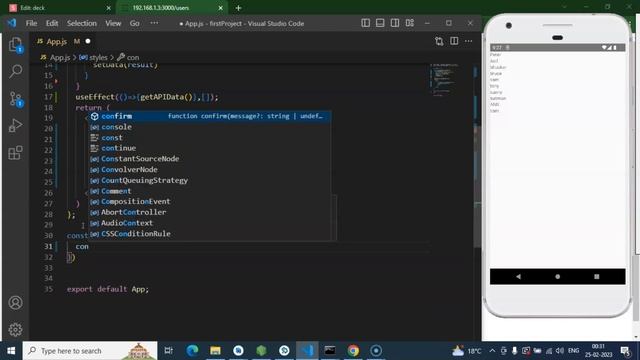
Task: Show more menus via title bar ellipsis
Action: coord(154,23)
